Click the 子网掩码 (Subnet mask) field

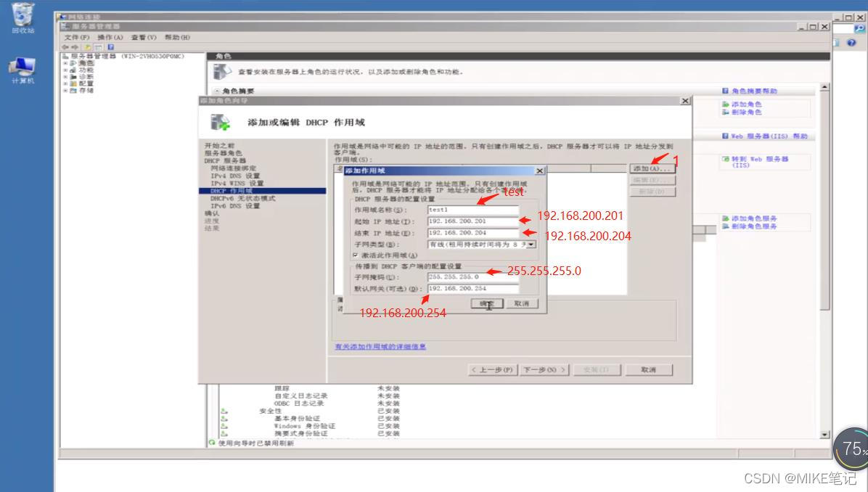(x=472, y=276)
